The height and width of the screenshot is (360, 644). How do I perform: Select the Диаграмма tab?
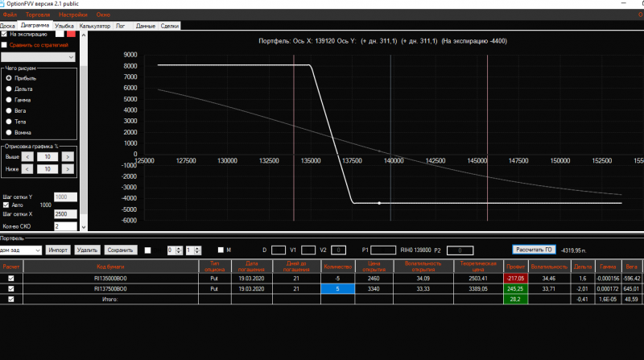click(x=35, y=26)
